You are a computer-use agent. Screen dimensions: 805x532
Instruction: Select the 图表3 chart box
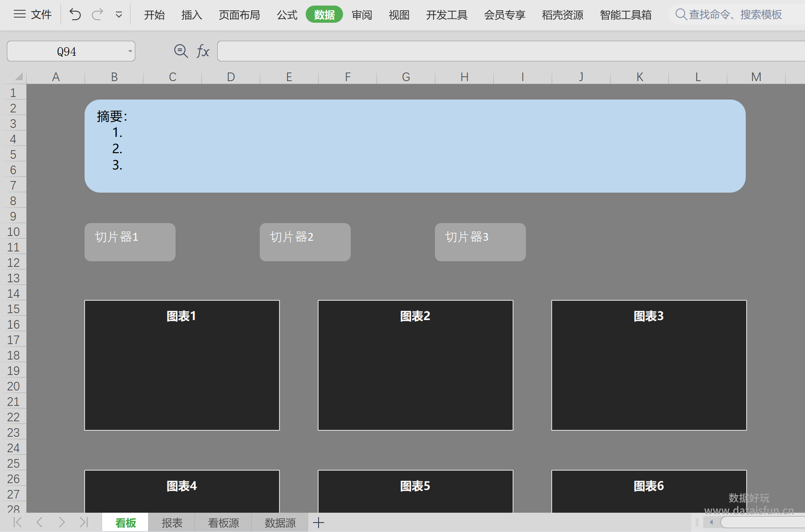[649, 365]
